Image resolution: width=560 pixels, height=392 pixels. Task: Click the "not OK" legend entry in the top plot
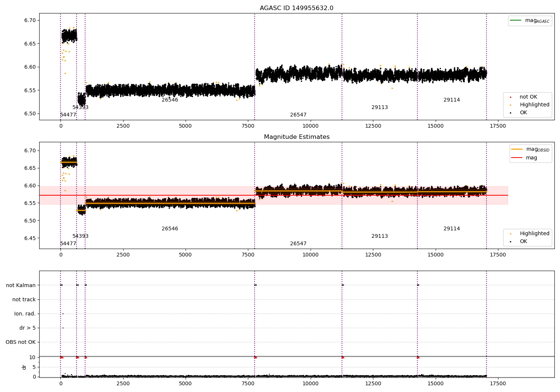coord(528,97)
